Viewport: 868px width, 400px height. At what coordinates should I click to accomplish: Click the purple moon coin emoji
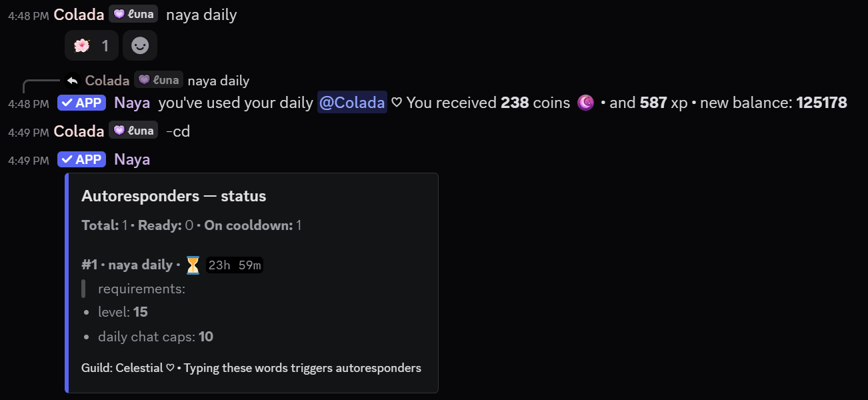coord(585,103)
